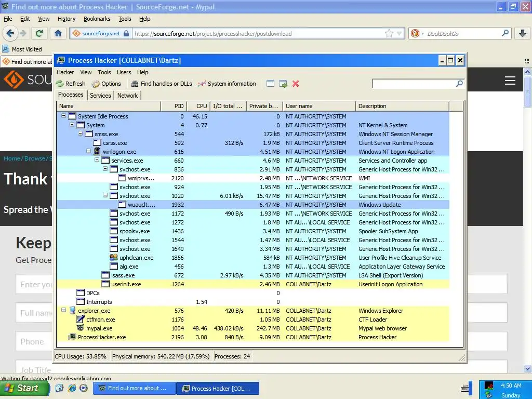Click the Process Hacker search field

pos(414,84)
